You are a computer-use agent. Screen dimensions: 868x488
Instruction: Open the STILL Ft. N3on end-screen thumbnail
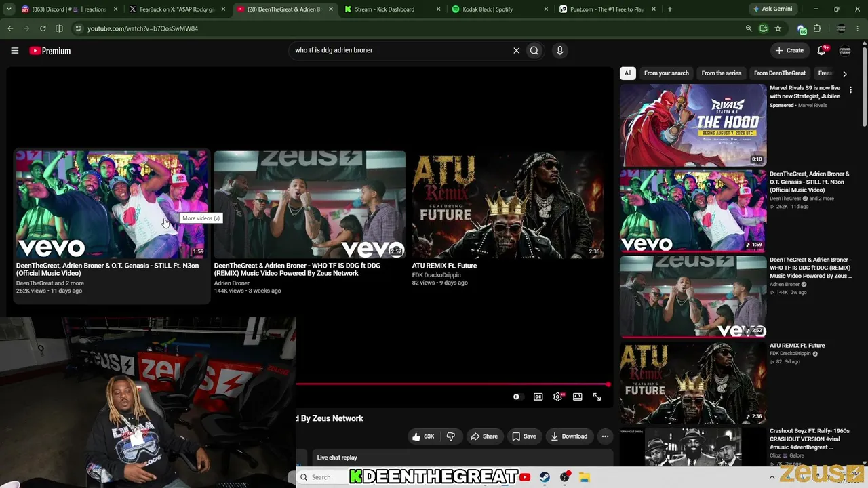coord(111,205)
